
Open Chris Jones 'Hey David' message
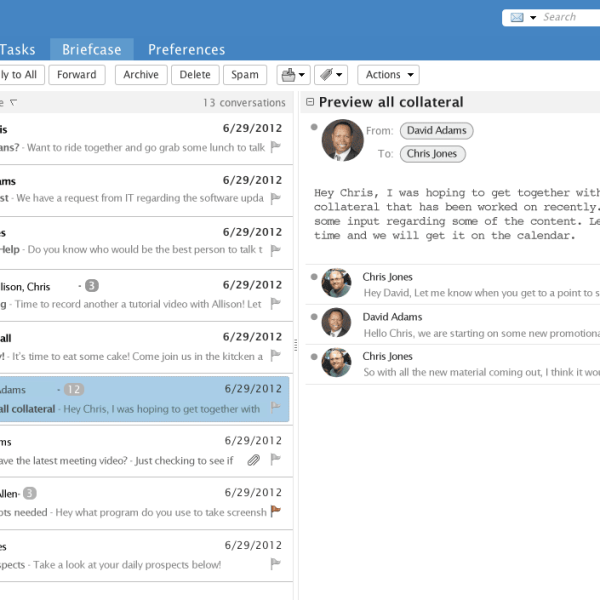tap(455, 285)
